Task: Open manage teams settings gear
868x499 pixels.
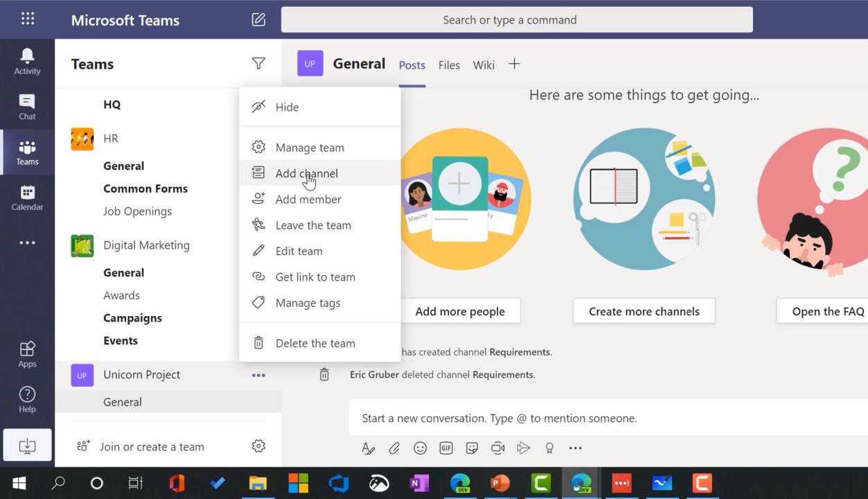Action: click(x=258, y=446)
